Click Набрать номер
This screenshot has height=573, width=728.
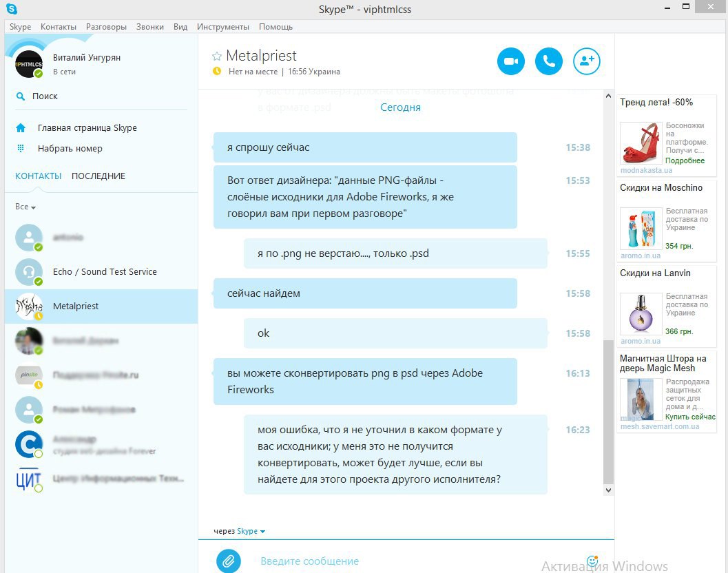click(x=70, y=149)
